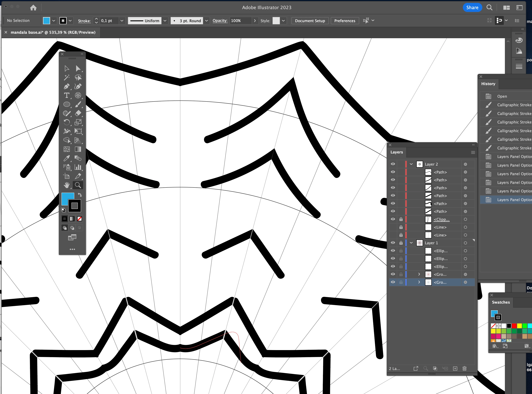Pick the red swatch in Swatches panel
This screenshot has width=532, height=394.
pyautogui.click(x=514, y=326)
